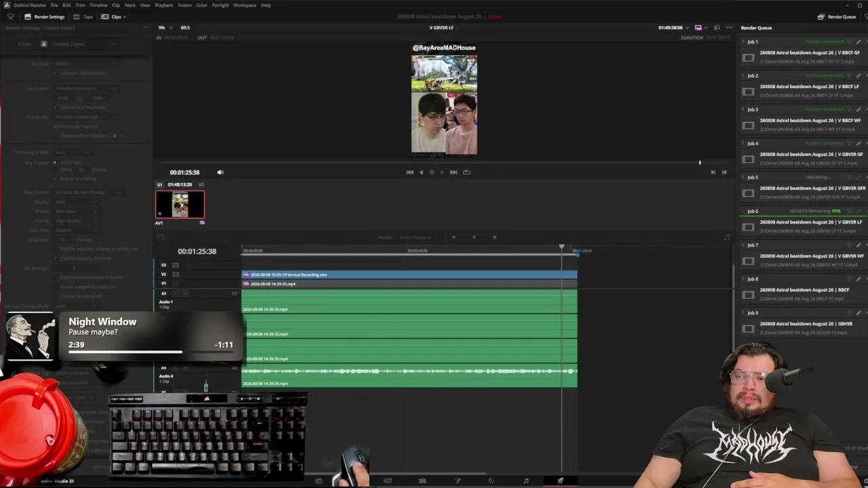This screenshot has width=868, height=488.
Task: Play the timeline in reverse
Action: click(420, 172)
